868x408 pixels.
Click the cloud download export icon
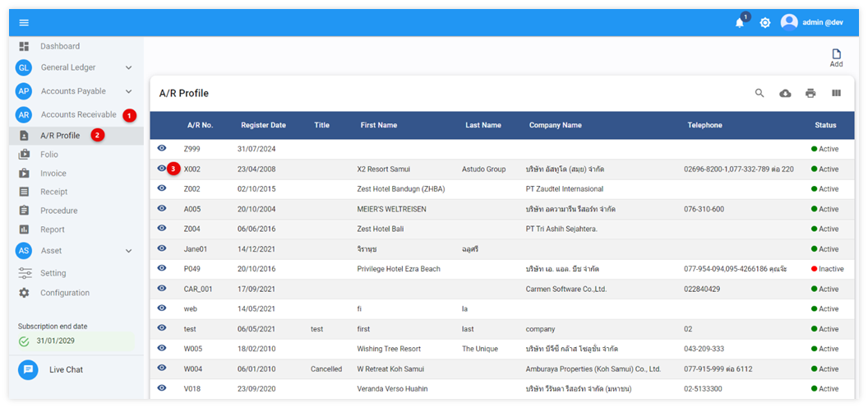pos(785,93)
